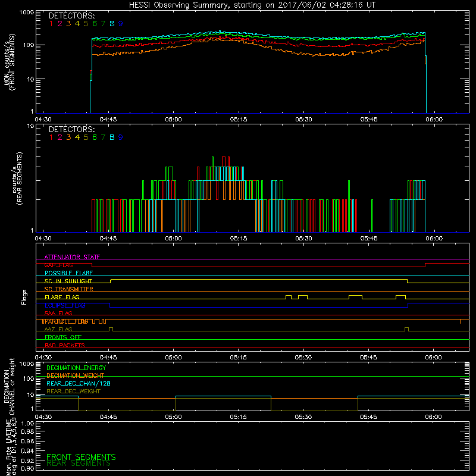Click red detector 1 in front segments legend
This screenshot has width=476, height=476.
tap(51, 24)
